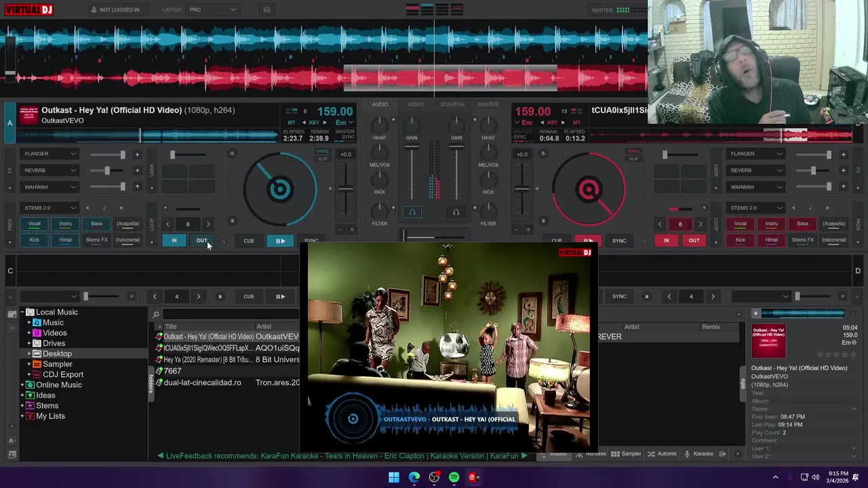Switch mixer to the VIDEO tab

(416, 104)
